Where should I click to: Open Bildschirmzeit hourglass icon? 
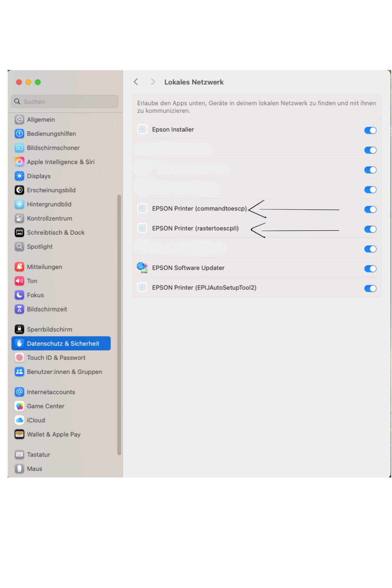(20, 309)
